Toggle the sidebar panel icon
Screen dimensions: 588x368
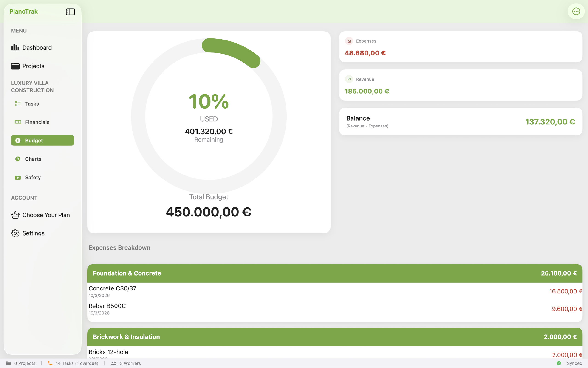point(70,12)
